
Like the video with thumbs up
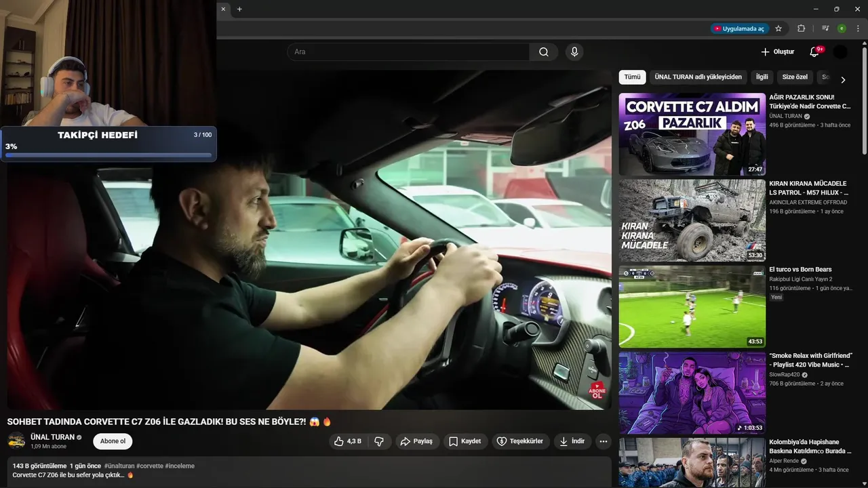[349, 441]
